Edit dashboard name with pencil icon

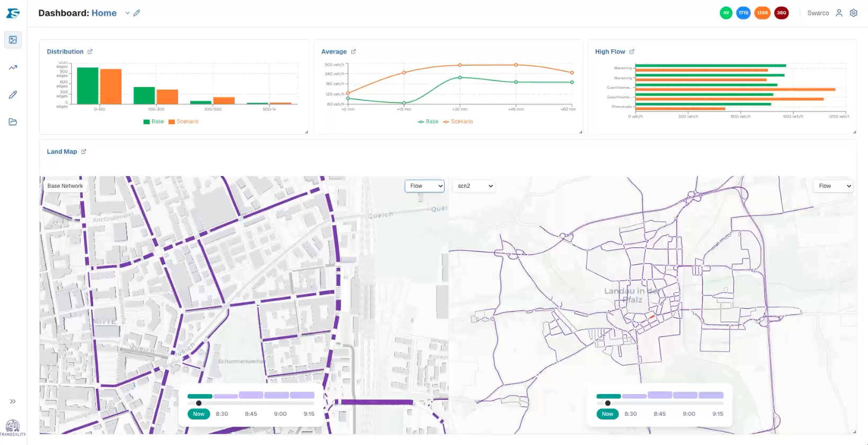coord(137,13)
